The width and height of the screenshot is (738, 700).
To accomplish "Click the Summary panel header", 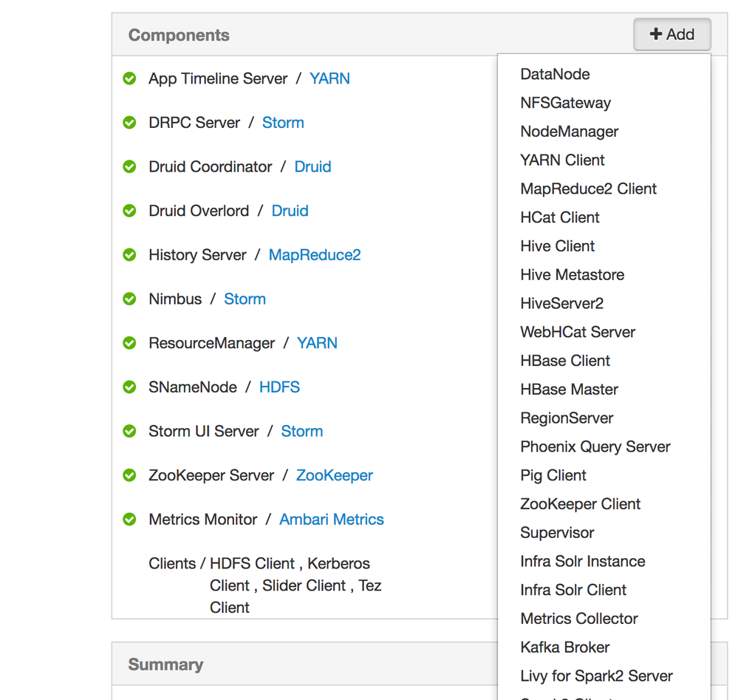I will (x=165, y=665).
